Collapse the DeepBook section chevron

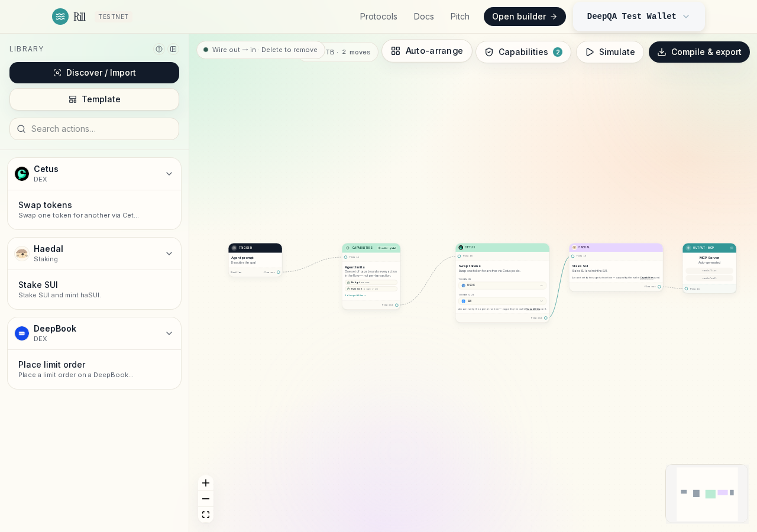[169, 333]
